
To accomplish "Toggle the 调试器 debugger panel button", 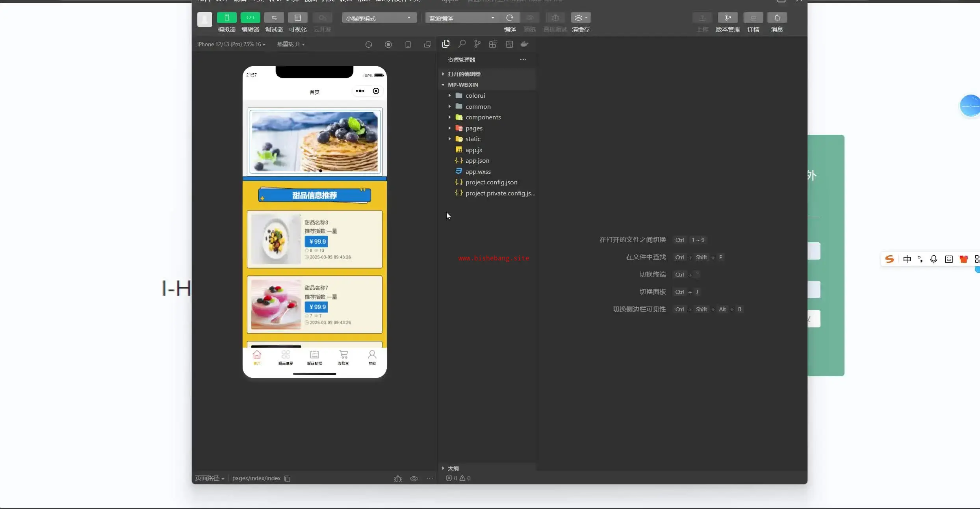I will 274,18.
